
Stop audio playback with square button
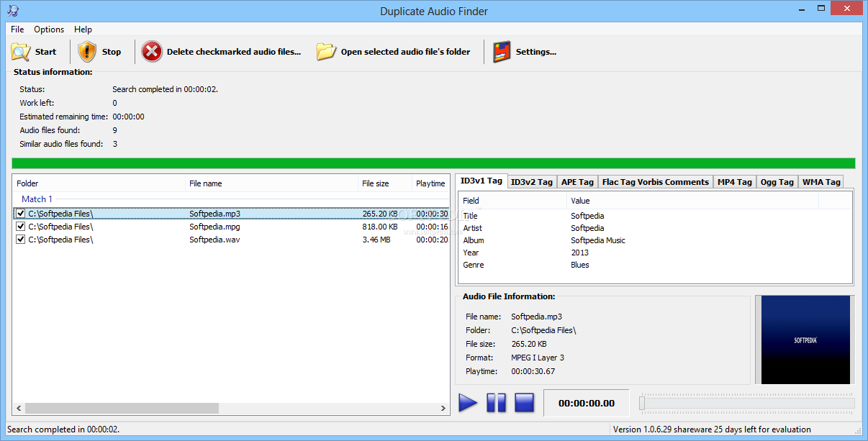click(524, 403)
